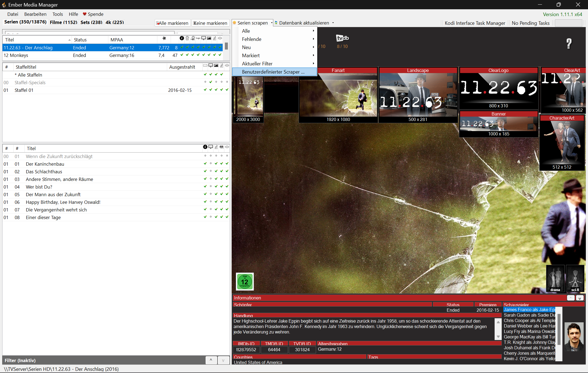Open the Fanart 1920 x 1080 thumbnail
Viewport: 588px width, 373px height.
338,95
